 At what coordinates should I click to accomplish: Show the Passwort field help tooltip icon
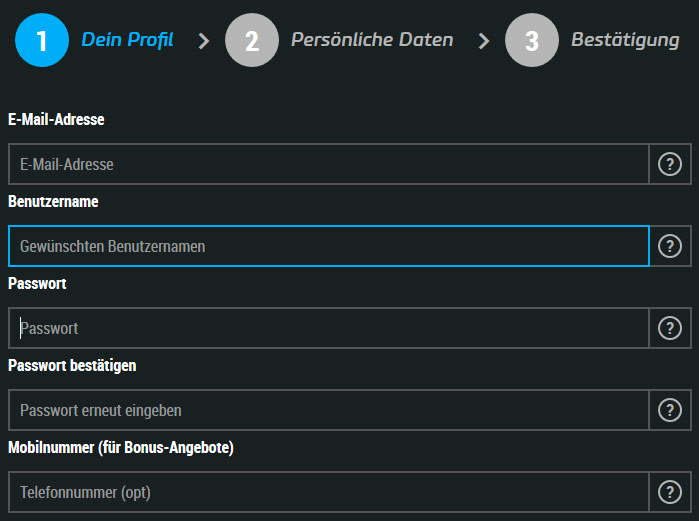(x=670, y=328)
